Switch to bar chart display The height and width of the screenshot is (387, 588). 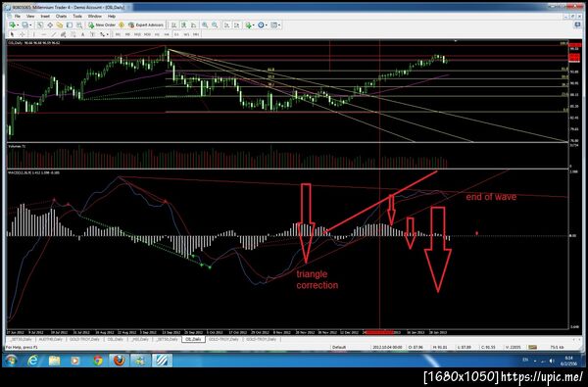(174, 25)
